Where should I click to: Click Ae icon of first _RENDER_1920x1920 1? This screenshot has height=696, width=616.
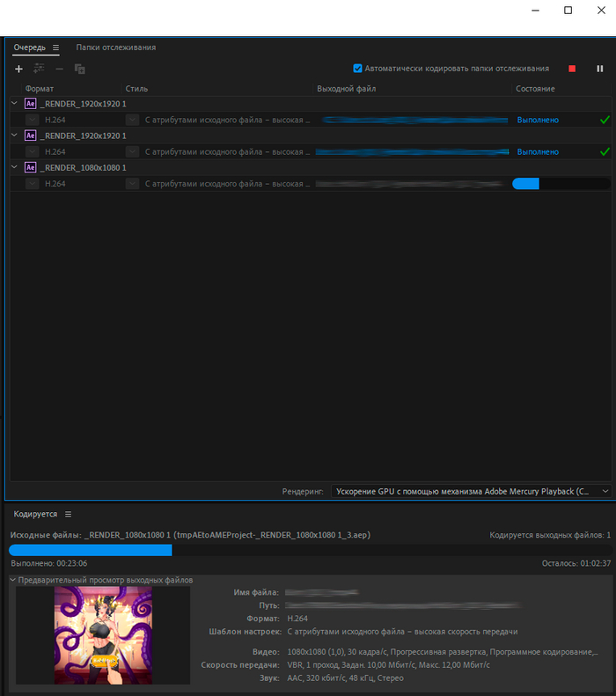pyautogui.click(x=30, y=104)
